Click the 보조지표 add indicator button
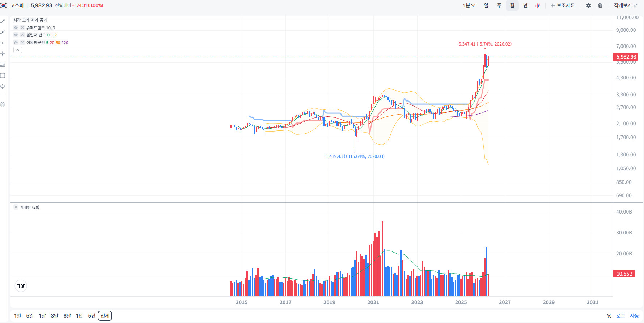Screen dimensions: 644x323 (563, 5)
